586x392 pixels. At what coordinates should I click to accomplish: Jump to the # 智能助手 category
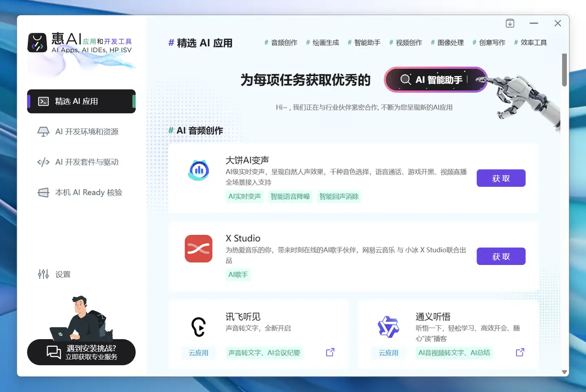coord(364,42)
